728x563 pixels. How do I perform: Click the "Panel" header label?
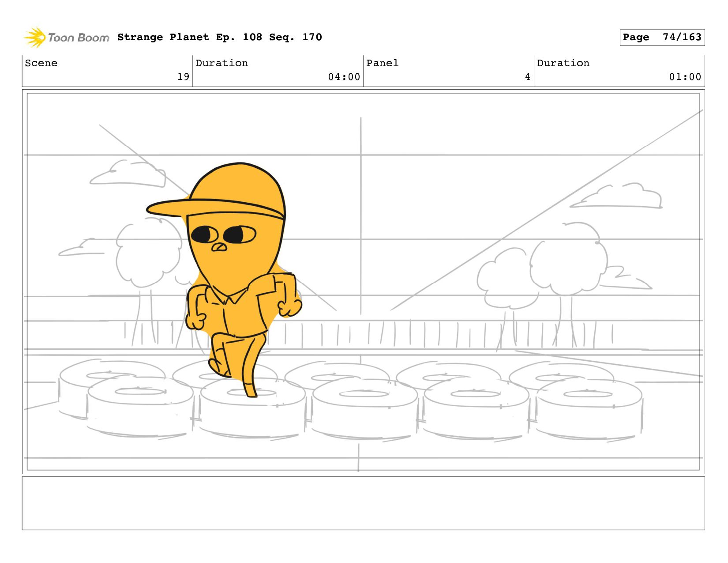(x=383, y=63)
